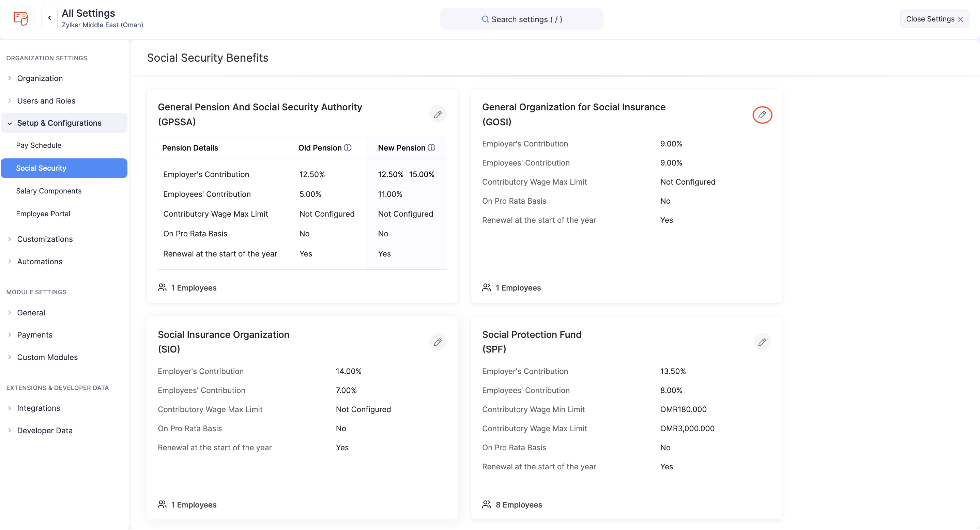
Task: Edit the Social Protection Fund card
Action: (x=762, y=342)
